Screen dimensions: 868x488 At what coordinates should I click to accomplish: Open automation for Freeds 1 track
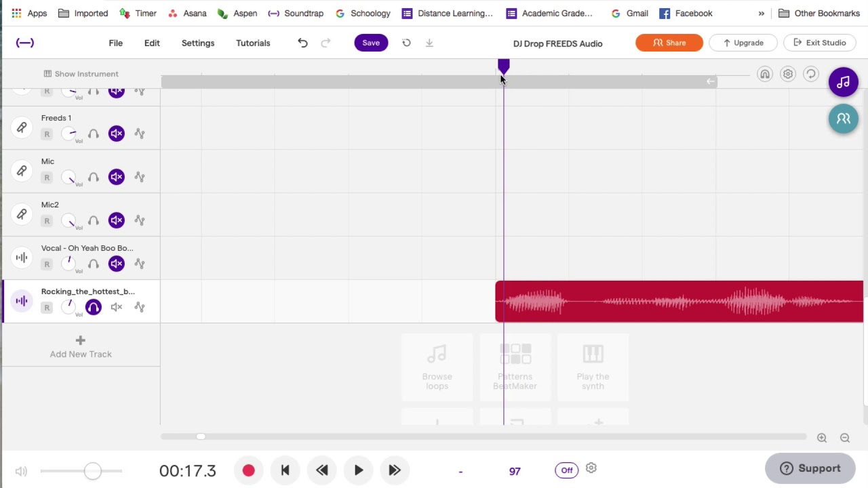[x=140, y=134]
